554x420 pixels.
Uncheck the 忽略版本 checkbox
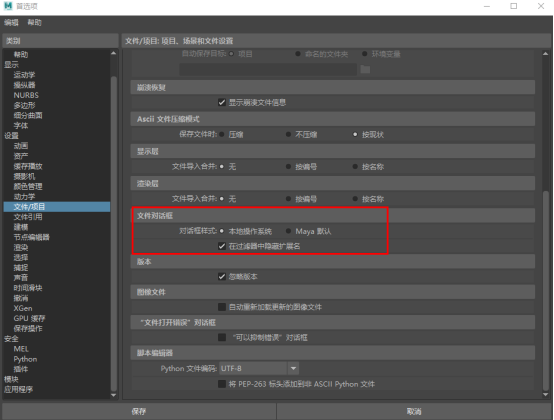[x=222, y=276]
